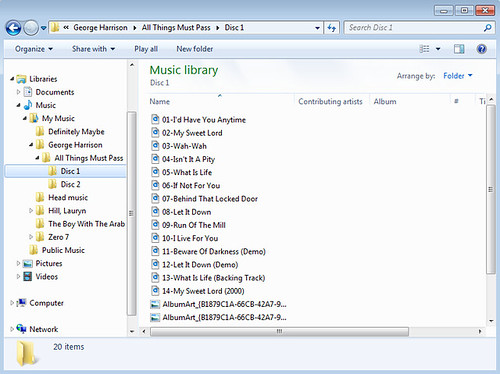
Task: Select the Disc 2 folder
Action: pyautogui.click(x=70, y=184)
